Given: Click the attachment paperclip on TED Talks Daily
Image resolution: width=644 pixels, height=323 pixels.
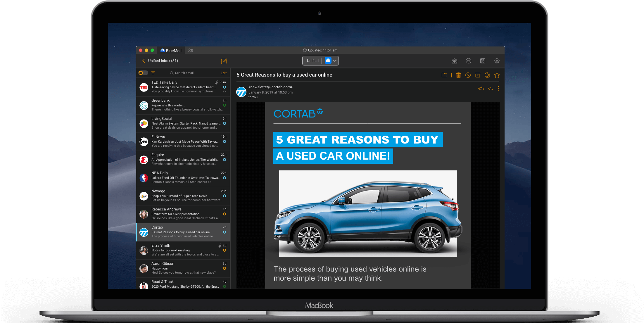Looking at the screenshot, I should click(217, 82).
